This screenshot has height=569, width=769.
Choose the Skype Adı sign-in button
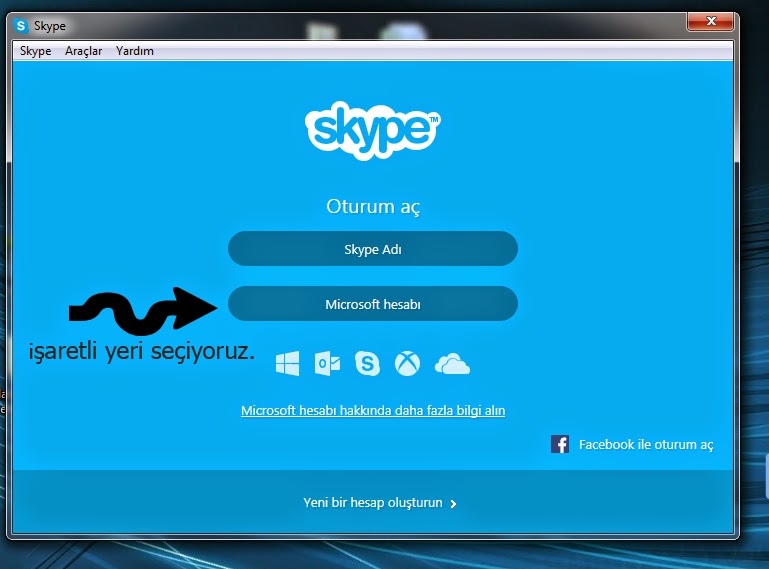pos(372,249)
